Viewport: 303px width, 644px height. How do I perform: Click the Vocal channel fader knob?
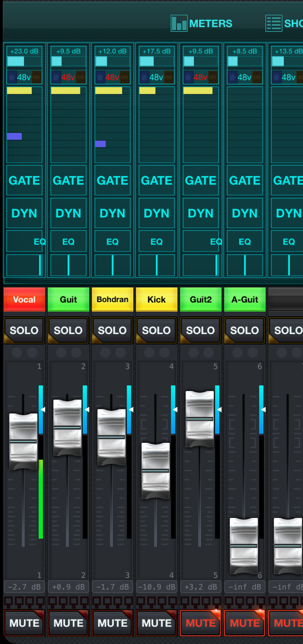click(x=23, y=441)
